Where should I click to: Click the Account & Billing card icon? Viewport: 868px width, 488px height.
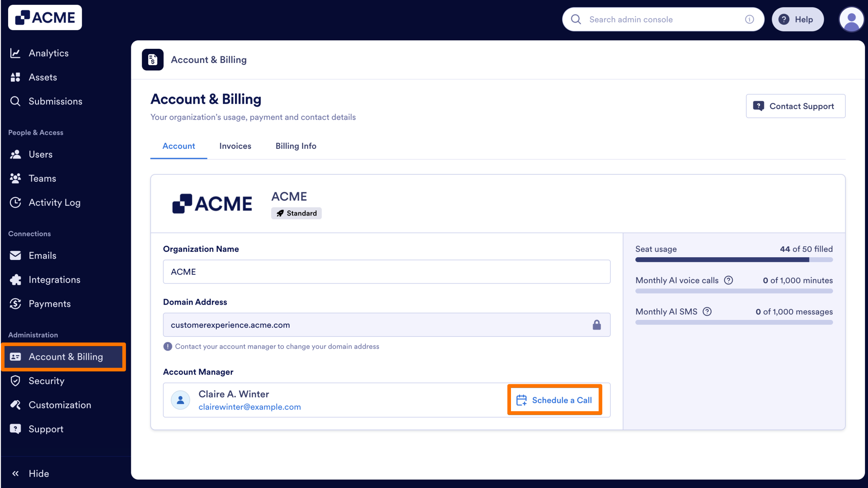15,357
